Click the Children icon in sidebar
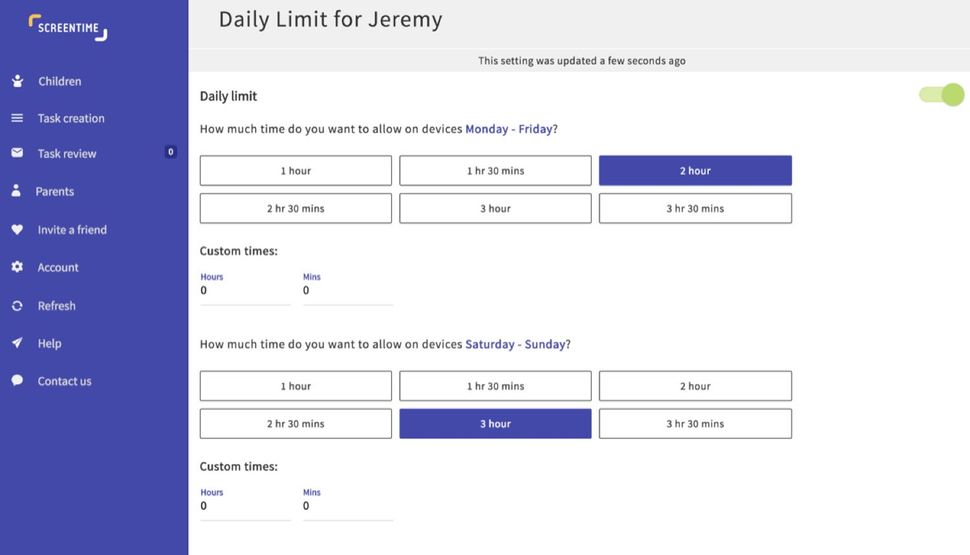Screen dimensions: 970x555 click(17, 81)
